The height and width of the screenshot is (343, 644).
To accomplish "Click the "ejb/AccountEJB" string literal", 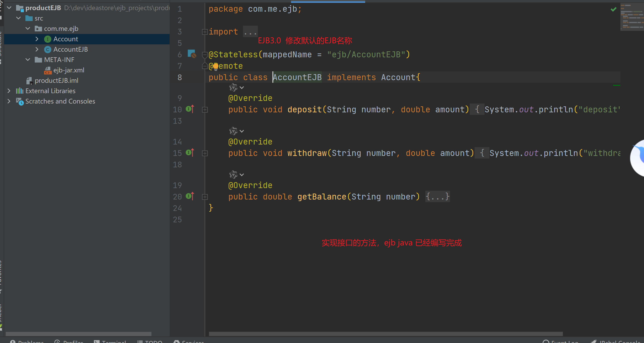I will click(366, 54).
